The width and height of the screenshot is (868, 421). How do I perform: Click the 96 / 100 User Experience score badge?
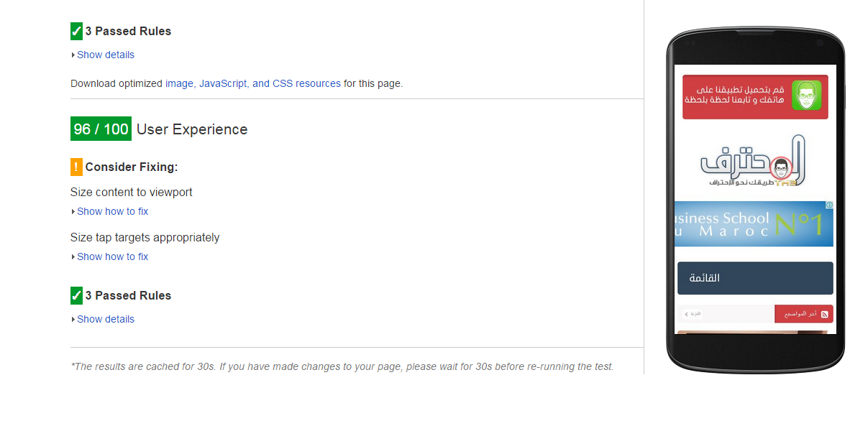[x=101, y=129]
